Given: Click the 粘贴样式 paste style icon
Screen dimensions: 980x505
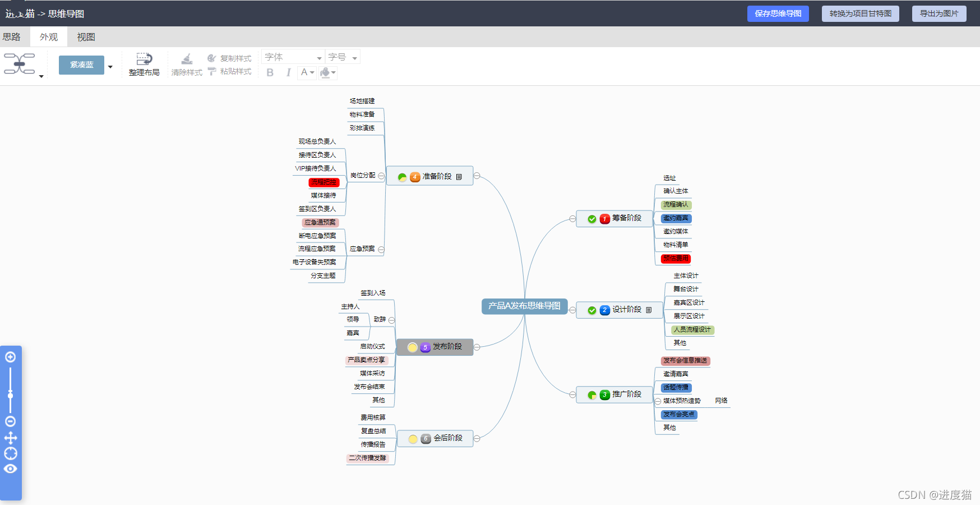Looking at the screenshot, I should (x=211, y=71).
